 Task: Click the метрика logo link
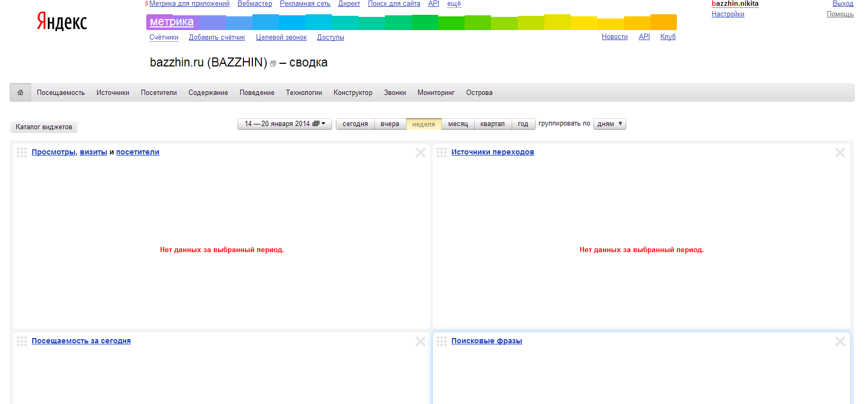pos(172,22)
